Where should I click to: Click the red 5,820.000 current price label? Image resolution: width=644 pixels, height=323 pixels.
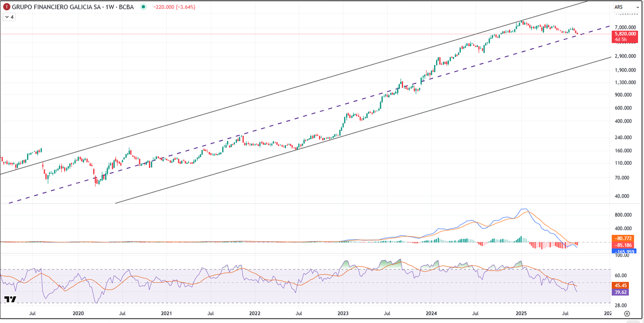[625, 36]
